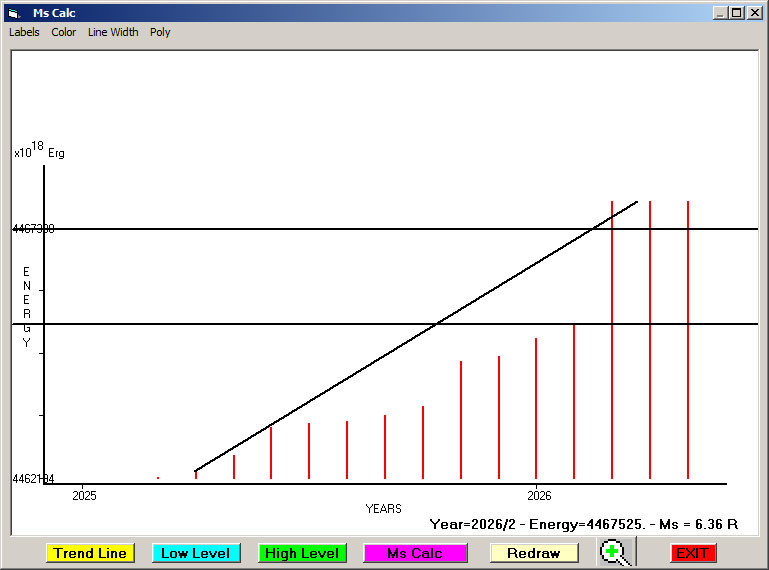Close the Ms Calc window
This screenshot has height=570, width=769.
pyautogui.click(x=754, y=13)
